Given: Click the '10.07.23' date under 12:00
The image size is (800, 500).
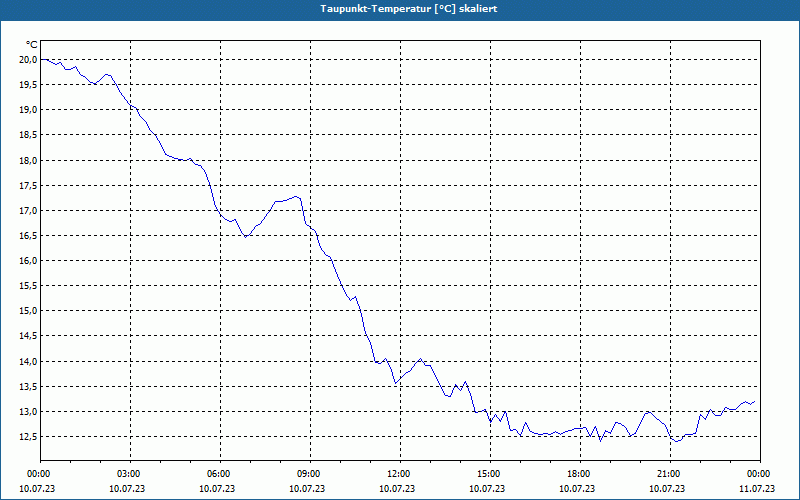Looking at the screenshot, I should coord(397,488).
